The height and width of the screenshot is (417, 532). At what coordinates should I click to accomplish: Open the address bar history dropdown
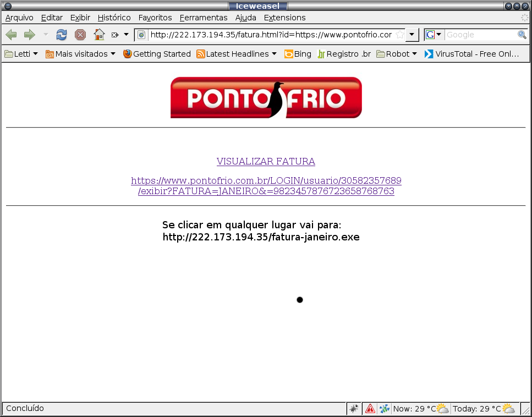[412, 35]
